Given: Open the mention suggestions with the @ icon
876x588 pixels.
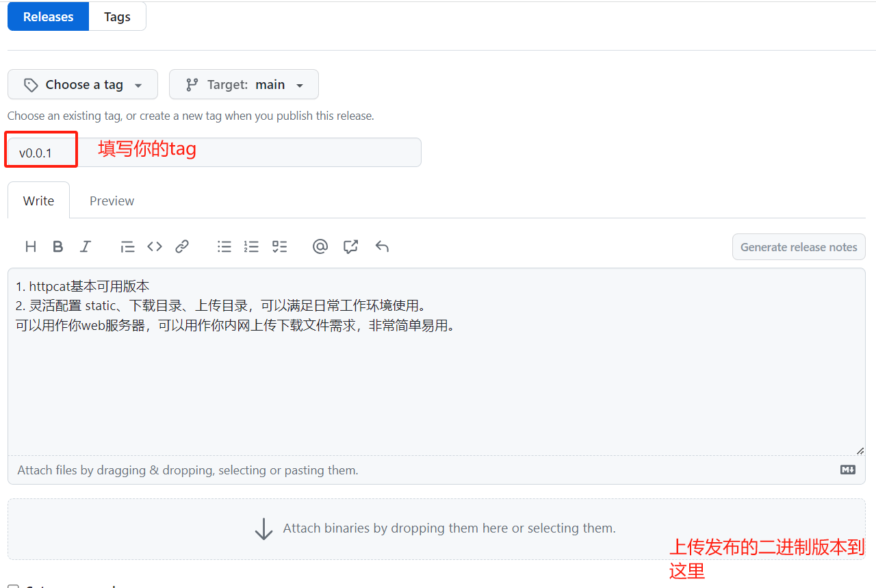Looking at the screenshot, I should point(320,246).
